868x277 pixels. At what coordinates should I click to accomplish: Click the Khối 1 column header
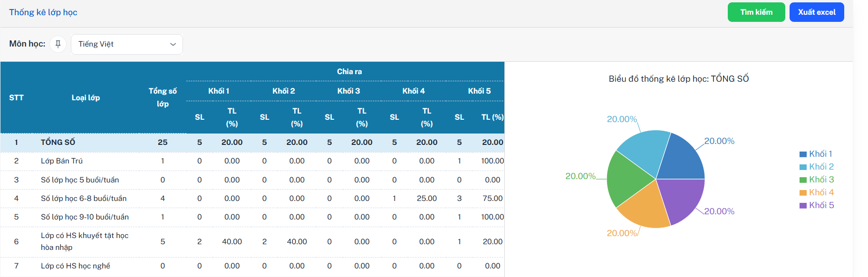pyautogui.click(x=219, y=91)
